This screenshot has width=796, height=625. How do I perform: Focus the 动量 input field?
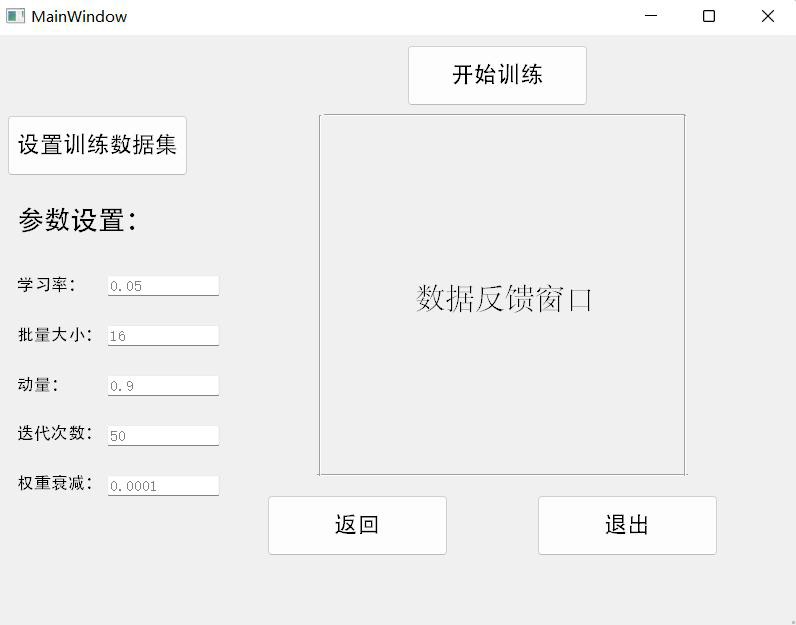(x=163, y=386)
